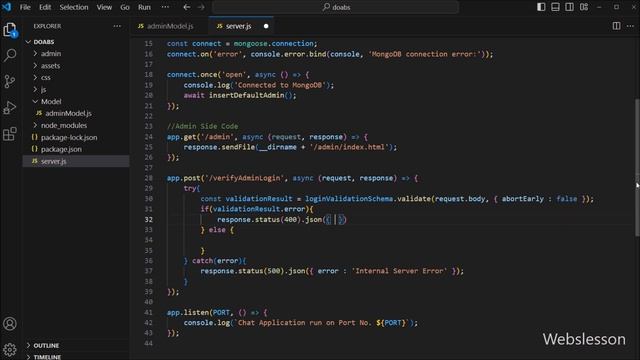This screenshot has width=640, height=360.
Task: Collapse the Model folder
Action: 76,101
